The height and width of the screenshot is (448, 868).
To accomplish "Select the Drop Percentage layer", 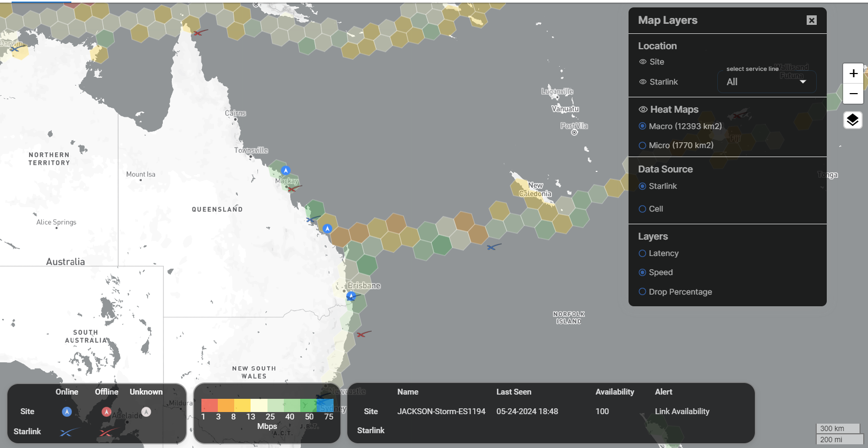I will (x=642, y=292).
